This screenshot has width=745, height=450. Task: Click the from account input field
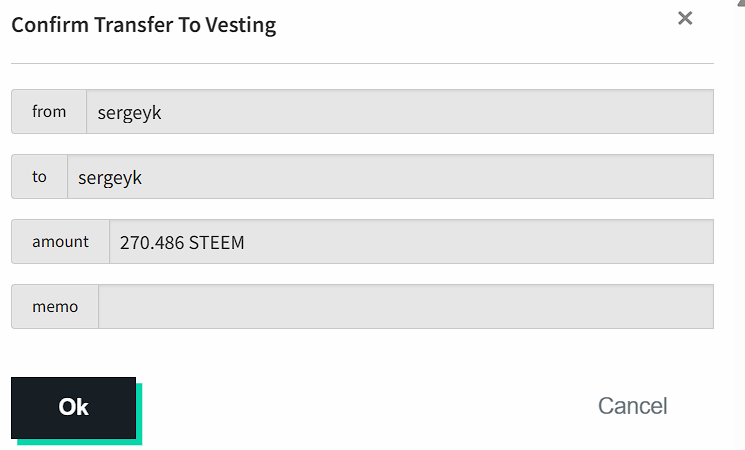pyautogui.click(x=400, y=112)
